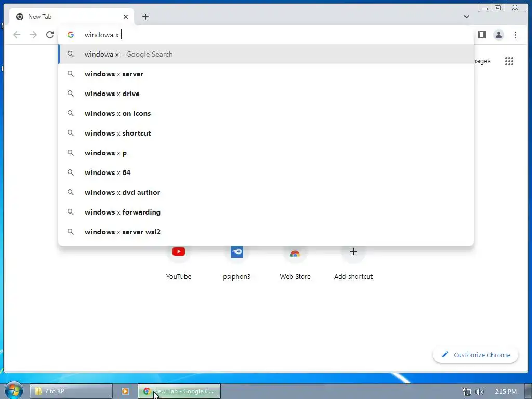Click the Chrome New Tab taskbar button
This screenshot has height=399, width=532.
pos(179,391)
